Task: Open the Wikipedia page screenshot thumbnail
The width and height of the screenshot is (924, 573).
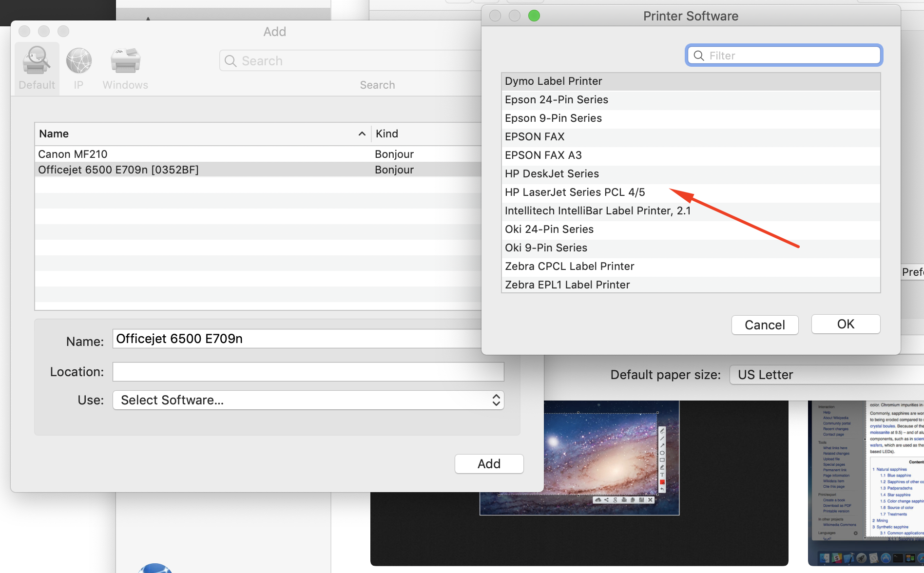Action: [866, 482]
